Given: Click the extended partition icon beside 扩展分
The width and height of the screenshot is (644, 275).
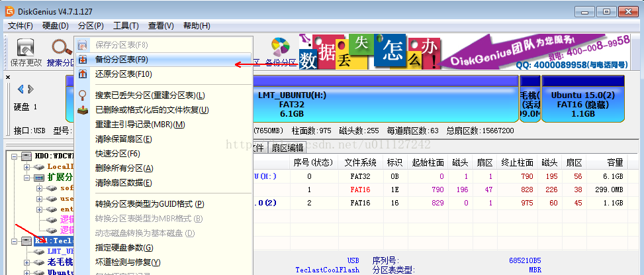Looking at the screenshot, I should click(40, 178).
